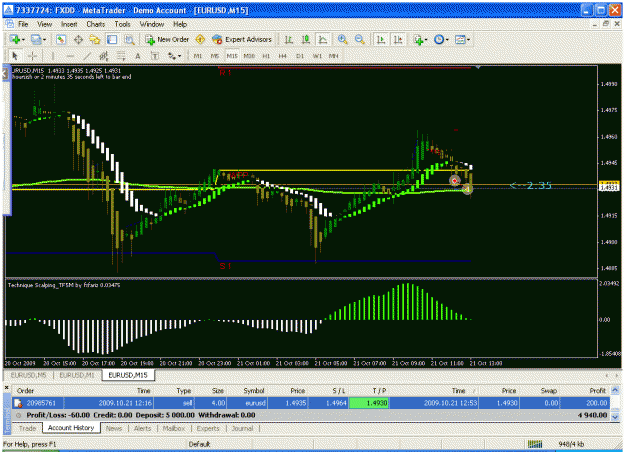This screenshot has height=452, width=625.
Task: Open the Strategy Tester magnifier icon
Action: coord(129,39)
